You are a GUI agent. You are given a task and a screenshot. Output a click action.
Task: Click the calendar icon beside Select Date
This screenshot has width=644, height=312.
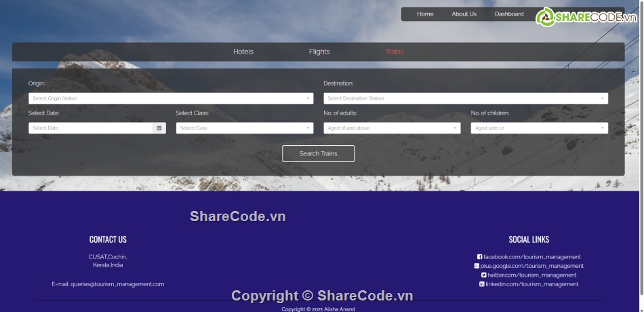(x=159, y=128)
